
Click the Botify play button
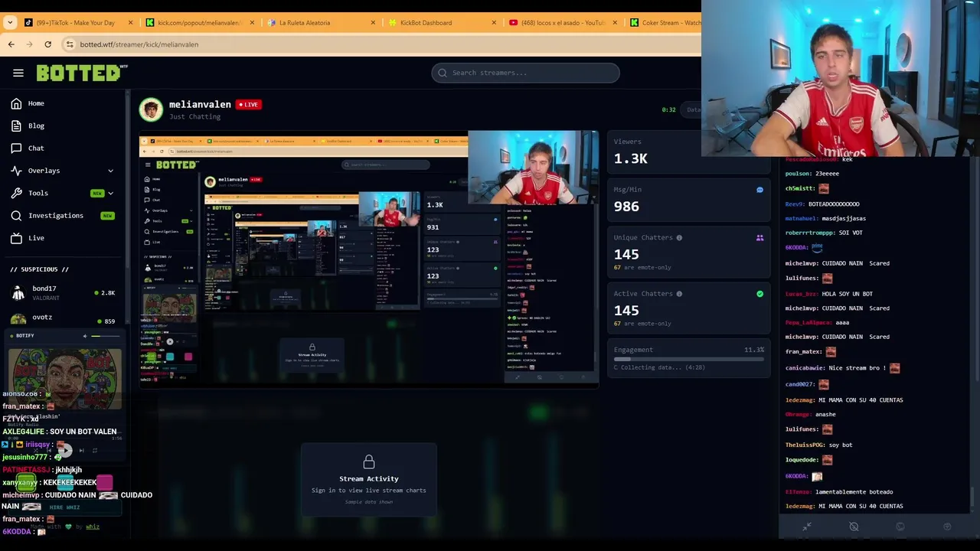[64, 451]
